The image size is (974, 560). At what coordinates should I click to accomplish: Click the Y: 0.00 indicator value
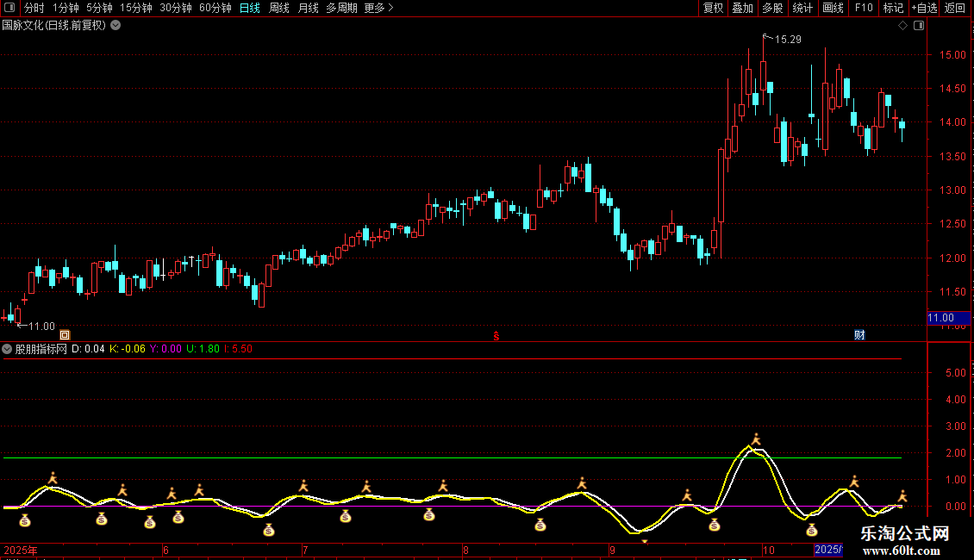[x=165, y=349]
